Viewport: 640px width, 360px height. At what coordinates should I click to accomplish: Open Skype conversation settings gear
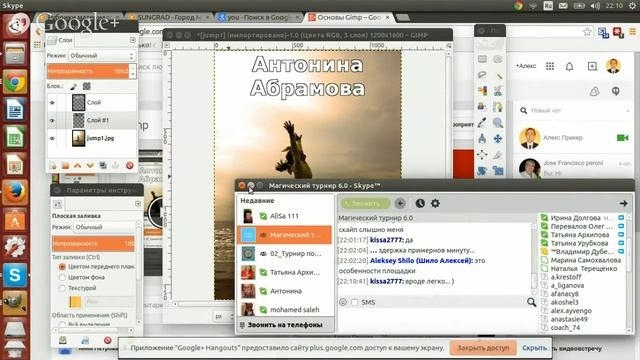[x=435, y=203]
